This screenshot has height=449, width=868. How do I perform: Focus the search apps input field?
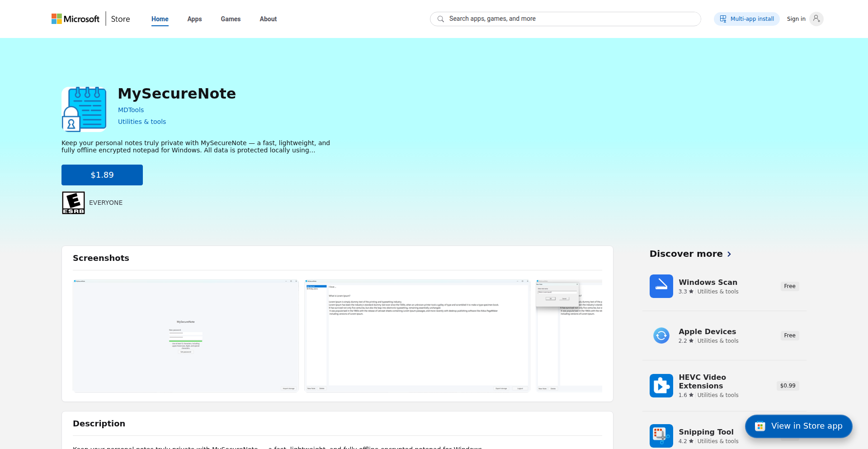click(565, 19)
